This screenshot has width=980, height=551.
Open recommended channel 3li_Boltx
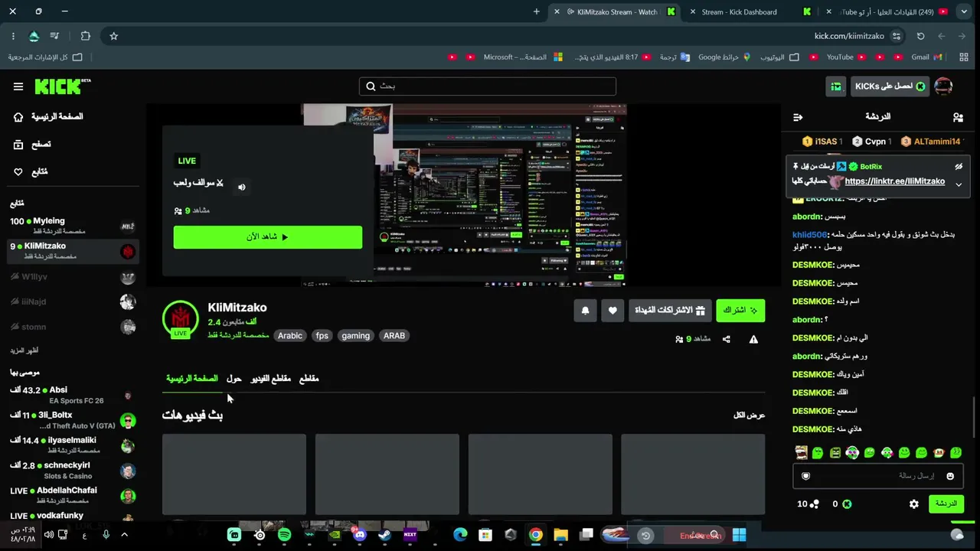[x=73, y=420]
